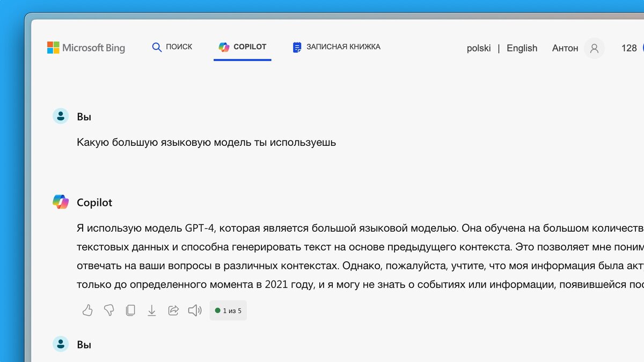Switch language to polski

(x=479, y=48)
